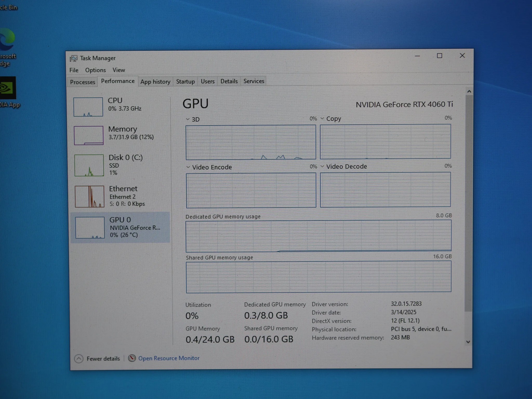Viewport: 532px width, 399px height.
Task: Switch to the Processes tab
Action: pyautogui.click(x=83, y=82)
